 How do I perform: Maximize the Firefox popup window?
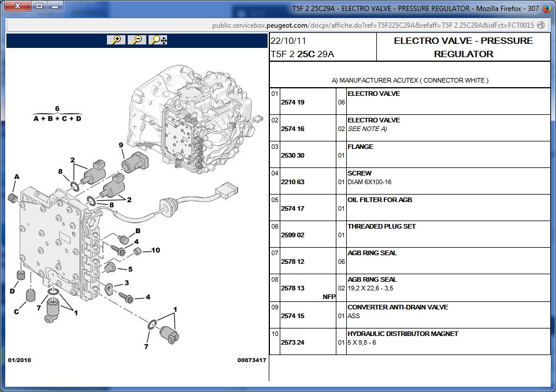(x=39, y=6)
